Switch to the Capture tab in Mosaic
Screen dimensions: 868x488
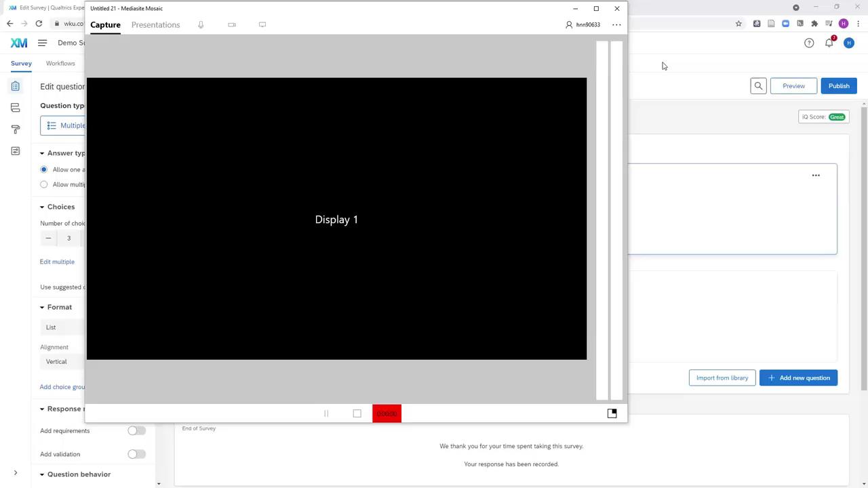point(105,25)
